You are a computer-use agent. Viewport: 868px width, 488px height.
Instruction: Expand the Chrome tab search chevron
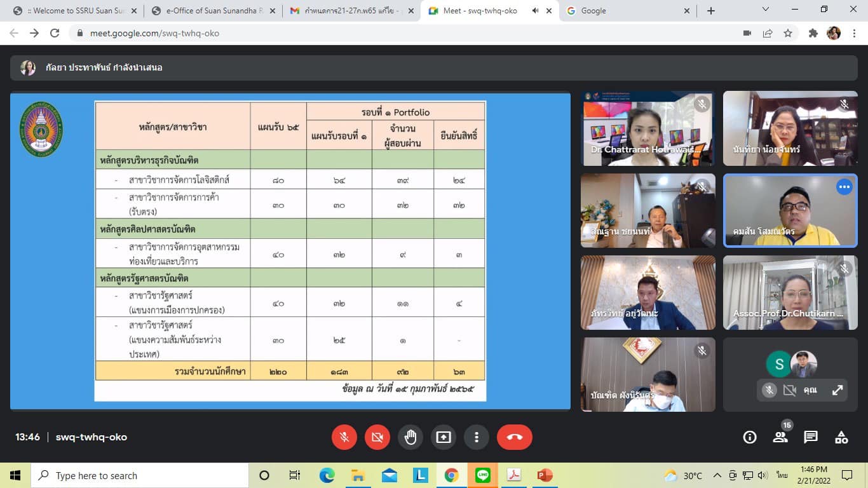tap(765, 10)
